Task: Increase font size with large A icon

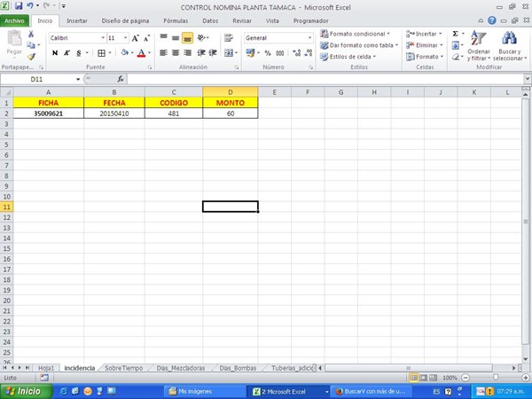Action: click(x=135, y=38)
